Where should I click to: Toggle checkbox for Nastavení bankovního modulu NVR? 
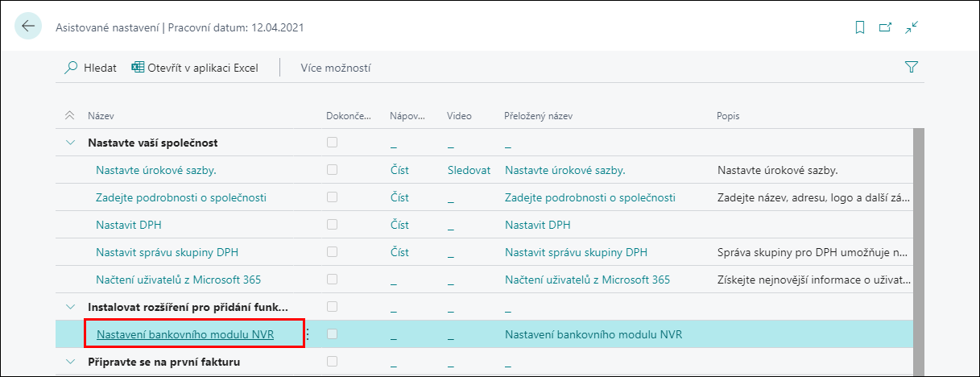[332, 333]
